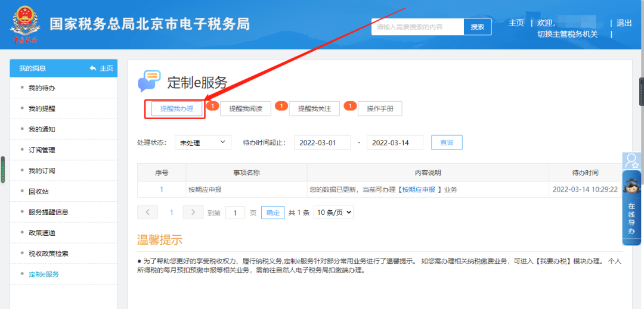644x309 pixels.
Task: Switch to the 提醒我办理 tab
Action: click(x=177, y=109)
